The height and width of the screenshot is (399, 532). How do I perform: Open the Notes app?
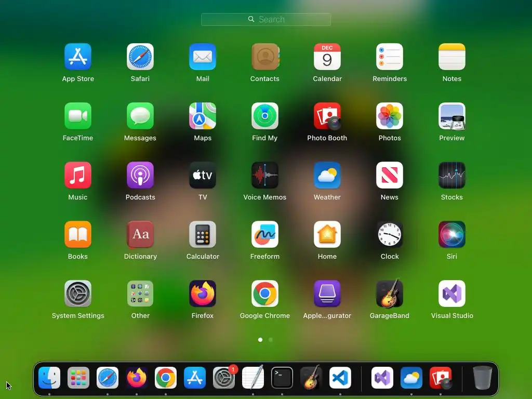(452, 57)
